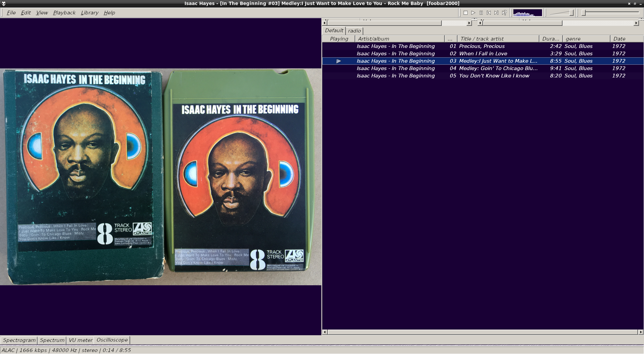
Task: Switch to the radio playlist tab
Action: coord(355,31)
